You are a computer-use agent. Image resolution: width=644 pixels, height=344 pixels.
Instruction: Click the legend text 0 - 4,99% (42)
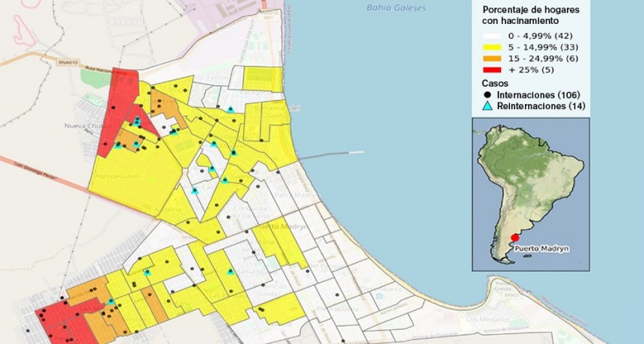pyautogui.click(x=540, y=36)
